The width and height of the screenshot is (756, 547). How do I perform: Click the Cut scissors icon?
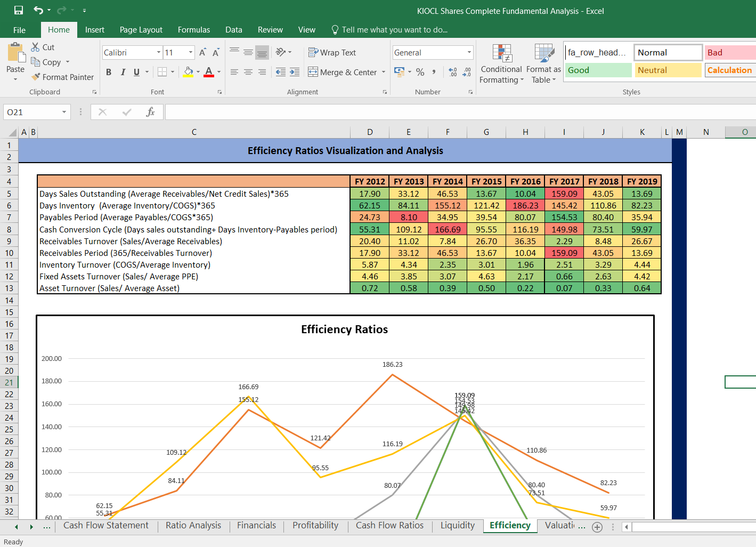click(x=36, y=47)
